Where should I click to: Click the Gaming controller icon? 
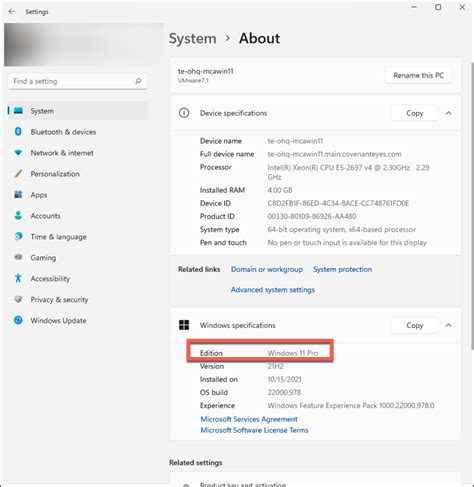(18, 257)
